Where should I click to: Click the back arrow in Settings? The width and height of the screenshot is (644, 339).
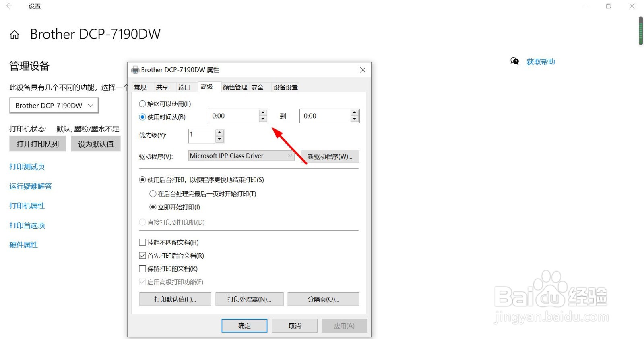(x=10, y=6)
